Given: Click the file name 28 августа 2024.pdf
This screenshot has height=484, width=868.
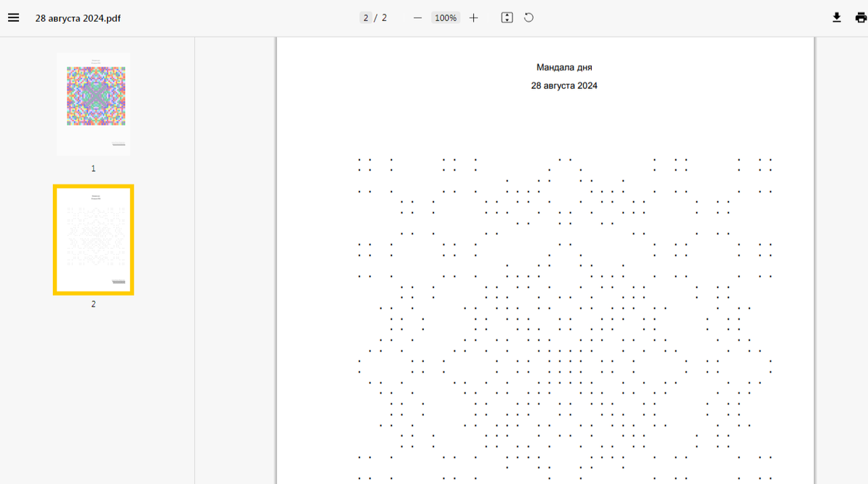Looking at the screenshot, I should (78, 18).
